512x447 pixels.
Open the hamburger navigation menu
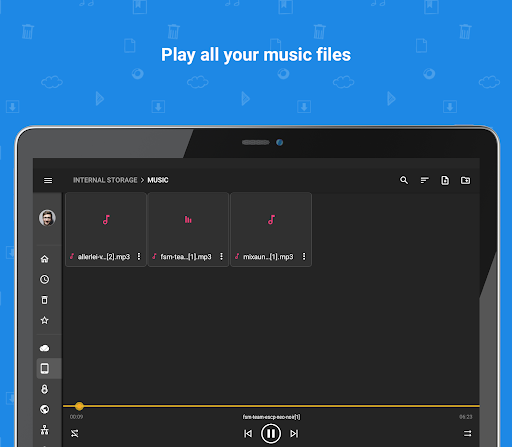pyautogui.click(x=48, y=180)
